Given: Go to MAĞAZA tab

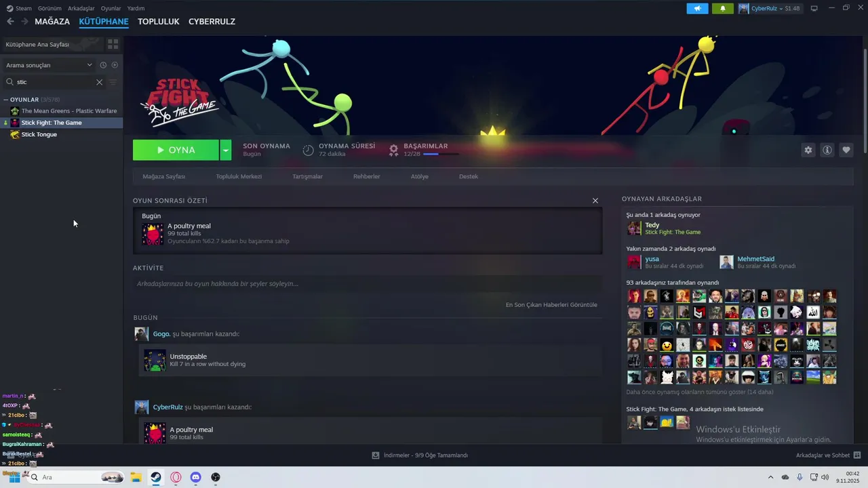Looking at the screenshot, I should click(52, 22).
